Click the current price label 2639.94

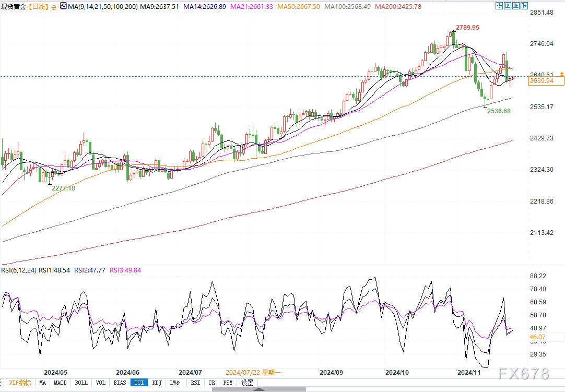(x=546, y=81)
